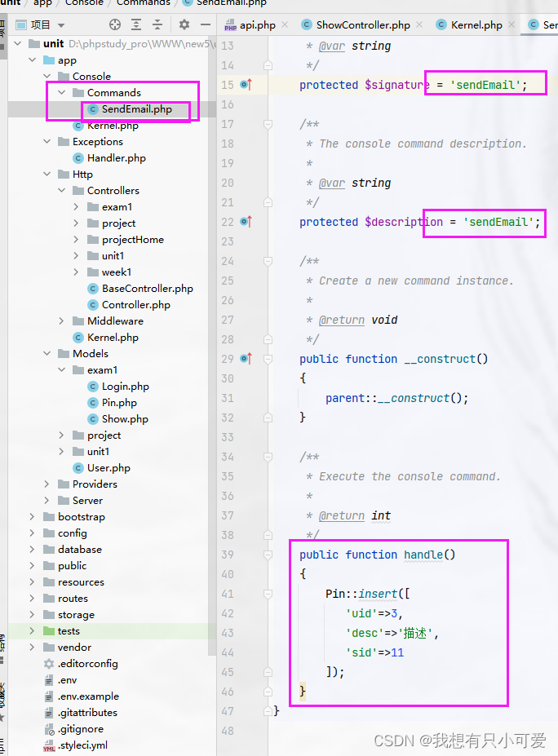
Task: Close the api.php tab
Action: click(x=285, y=24)
